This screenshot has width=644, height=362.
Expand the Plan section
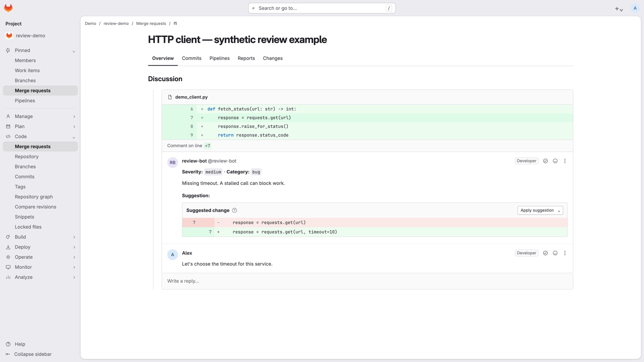coord(74,127)
